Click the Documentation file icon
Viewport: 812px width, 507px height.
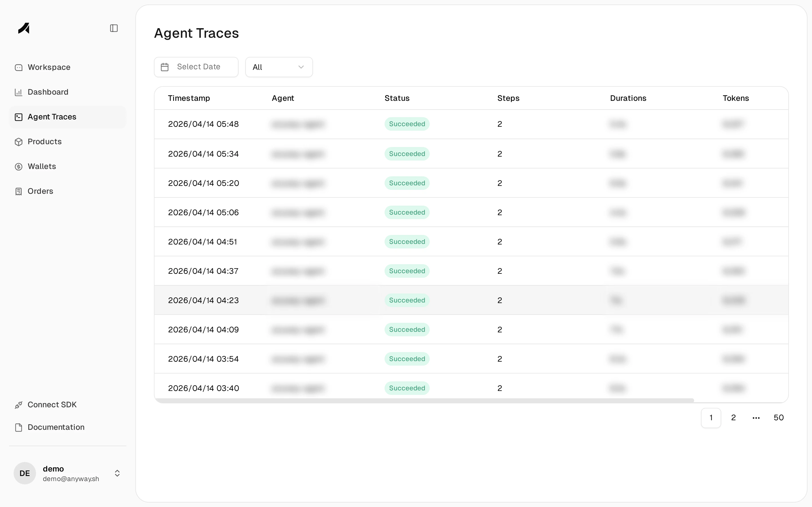pos(19,427)
